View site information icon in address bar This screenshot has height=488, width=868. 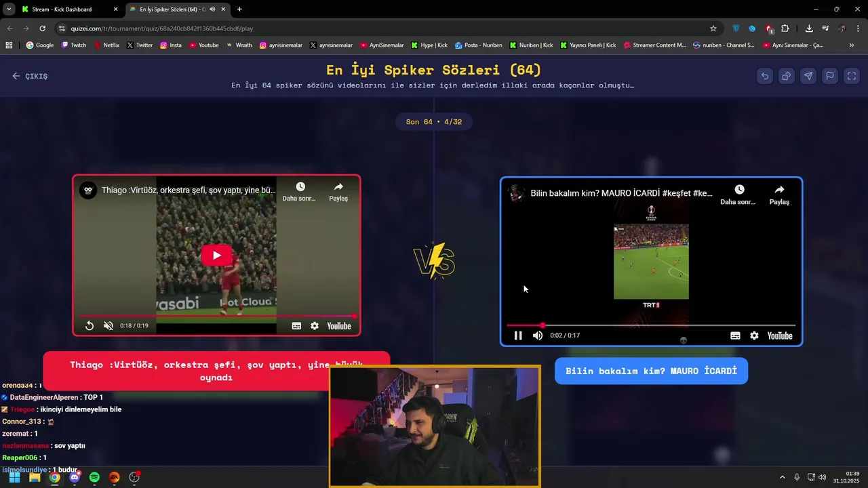tap(62, 28)
